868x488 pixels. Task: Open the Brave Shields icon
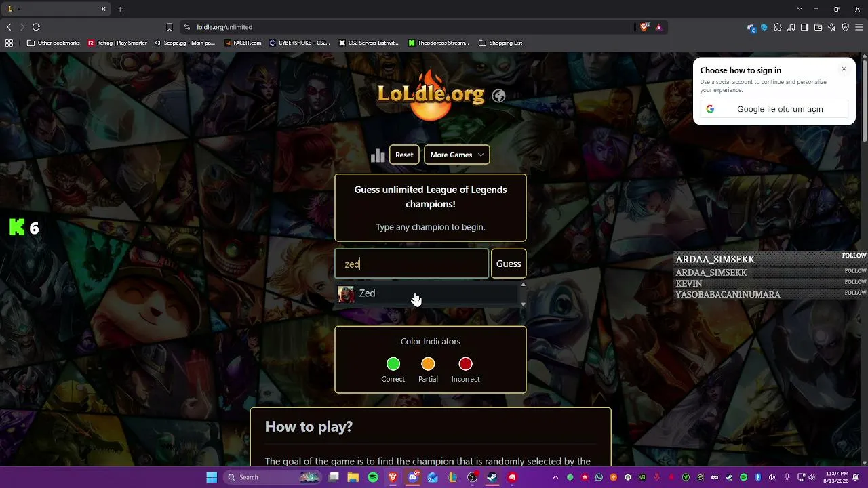[644, 27]
